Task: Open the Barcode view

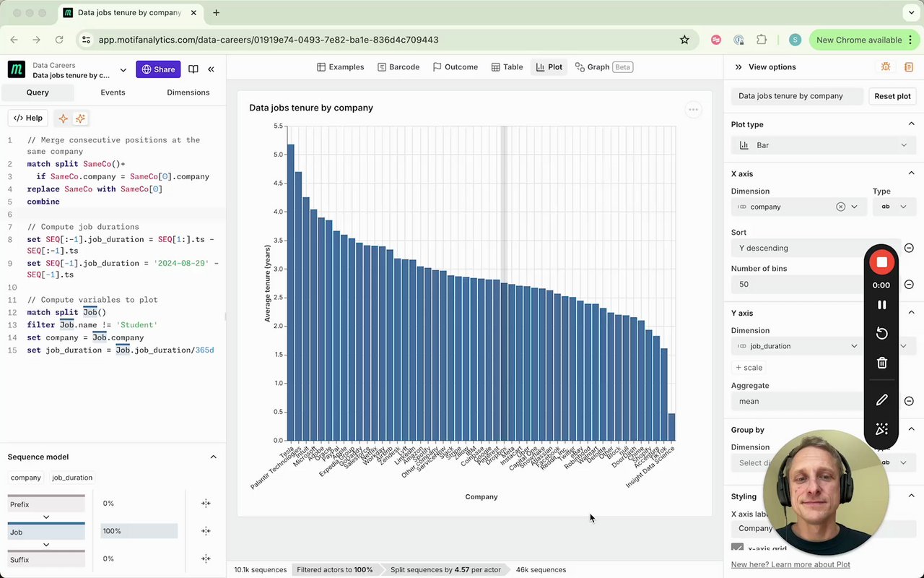Action: coord(398,67)
